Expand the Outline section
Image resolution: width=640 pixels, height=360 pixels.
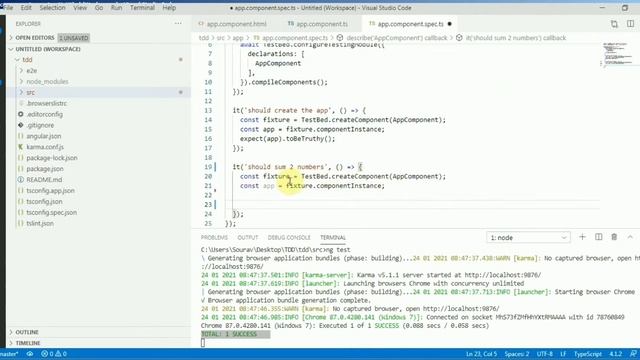tap(27, 332)
